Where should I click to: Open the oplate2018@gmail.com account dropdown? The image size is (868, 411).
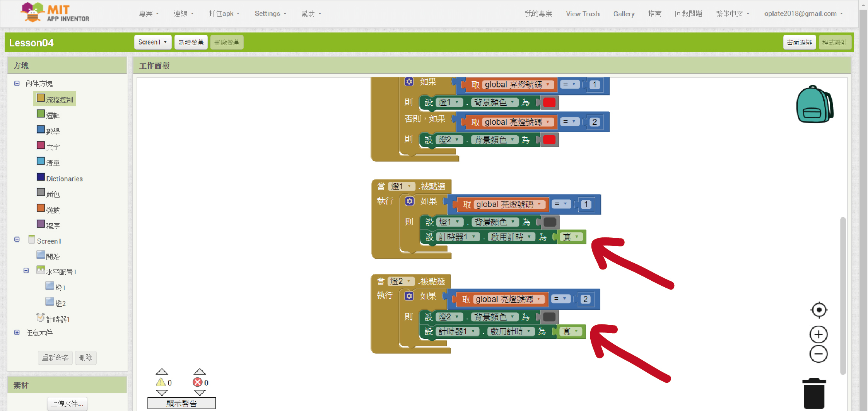point(803,14)
